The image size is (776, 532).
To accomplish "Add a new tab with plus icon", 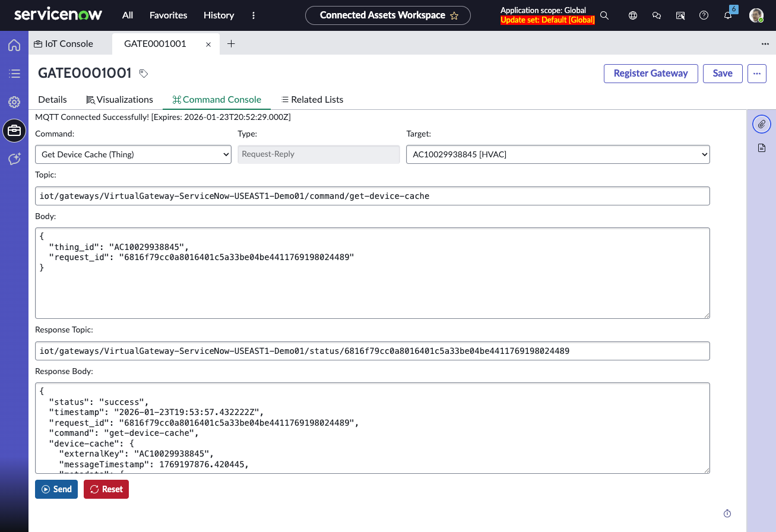I will [x=232, y=44].
